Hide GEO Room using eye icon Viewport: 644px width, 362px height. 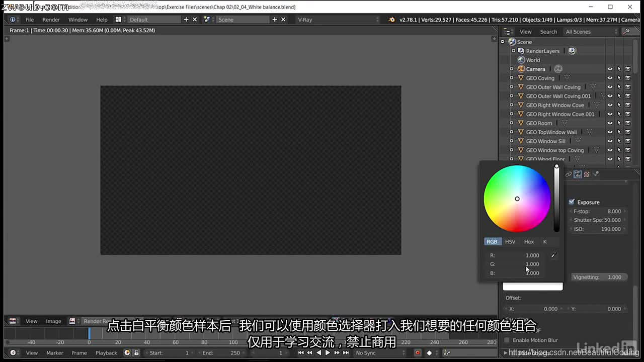pyautogui.click(x=610, y=123)
